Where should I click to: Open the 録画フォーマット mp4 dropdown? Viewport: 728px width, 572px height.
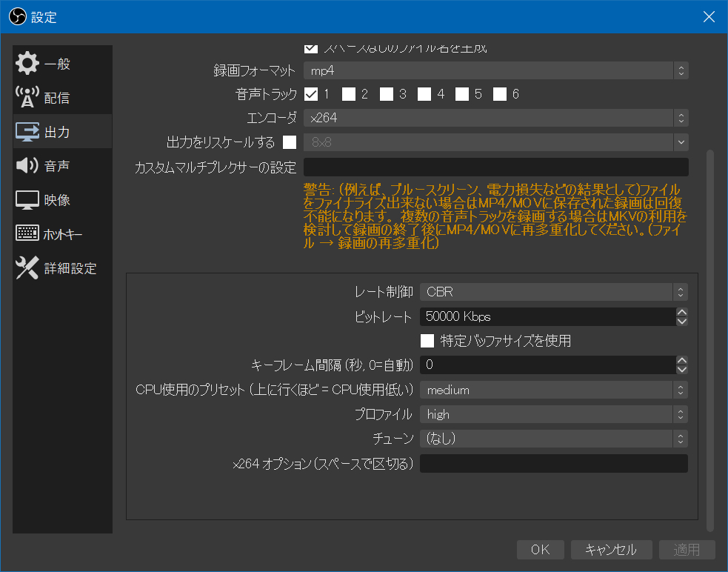coord(496,70)
